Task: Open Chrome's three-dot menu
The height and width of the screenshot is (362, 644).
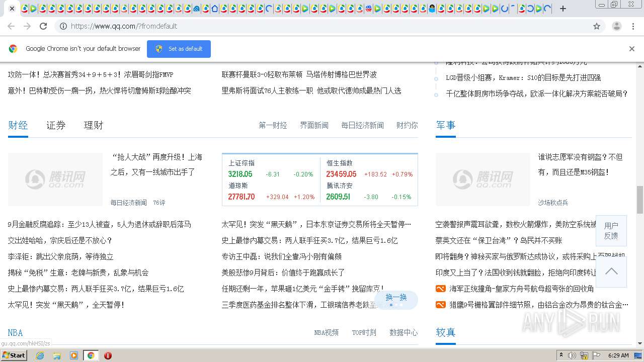Action: pyautogui.click(x=633, y=26)
